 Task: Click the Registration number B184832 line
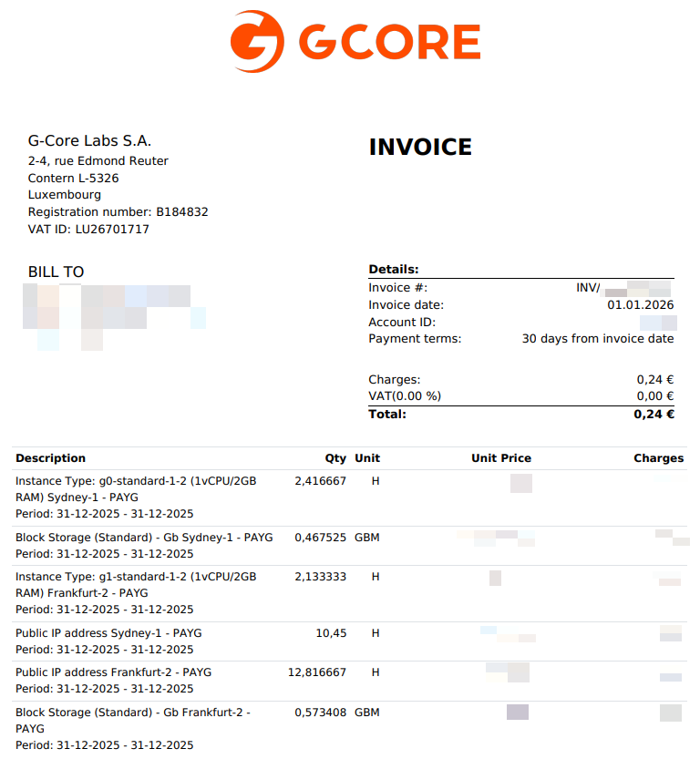point(118,212)
